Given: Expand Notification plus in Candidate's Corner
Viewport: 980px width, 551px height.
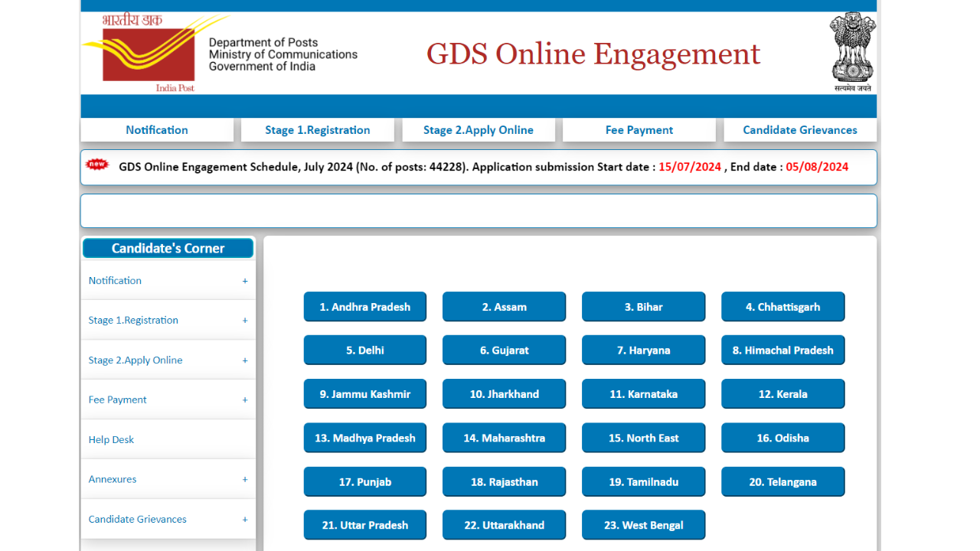Looking at the screenshot, I should (245, 281).
